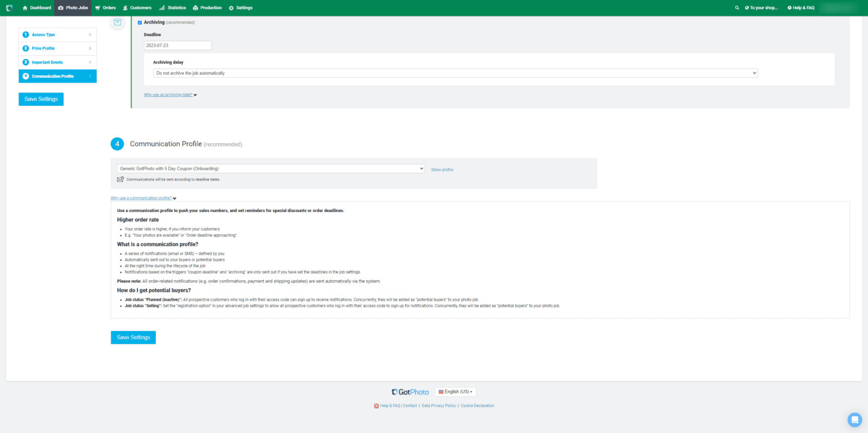
Task: Click the GotPhoto footer logo
Action: pos(410,392)
